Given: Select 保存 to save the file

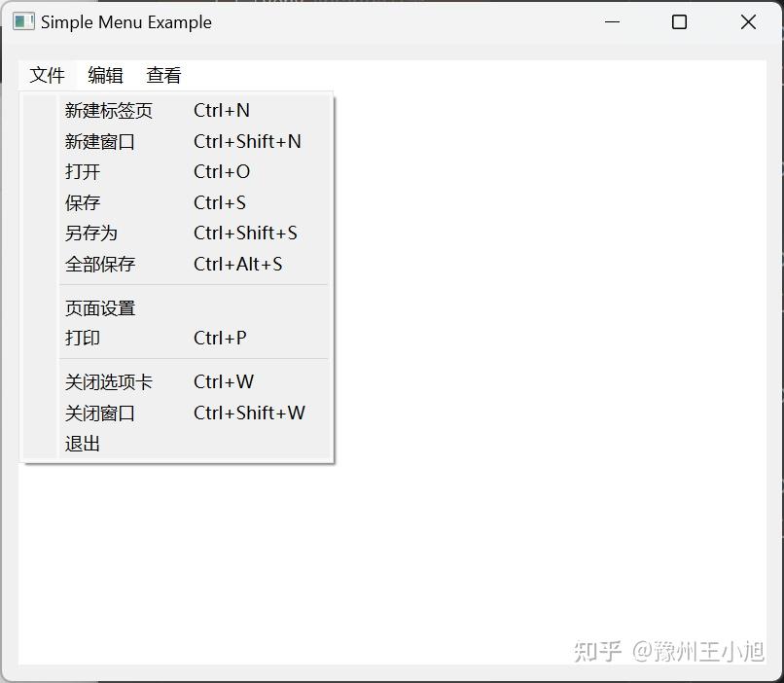Looking at the screenshot, I should pyautogui.click(x=81, y=202).
